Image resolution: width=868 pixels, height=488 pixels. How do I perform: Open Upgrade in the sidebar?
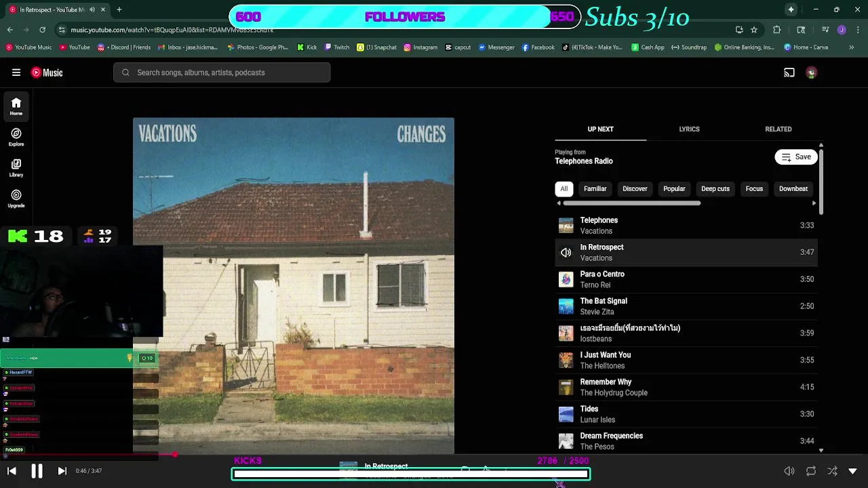point(16,199)
